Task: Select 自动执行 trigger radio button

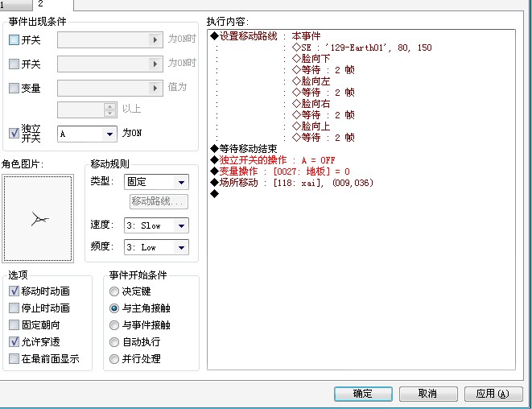Action: (x=114, y=342)
